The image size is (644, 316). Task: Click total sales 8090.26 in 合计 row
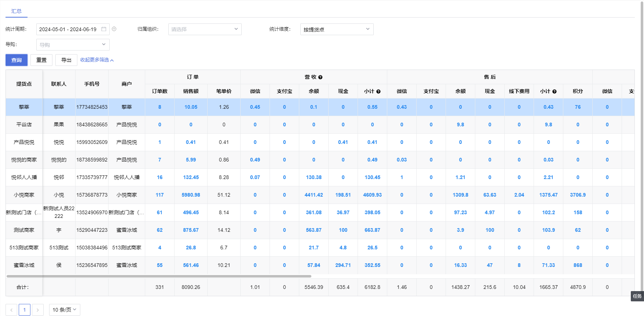[x=191, y=287]
